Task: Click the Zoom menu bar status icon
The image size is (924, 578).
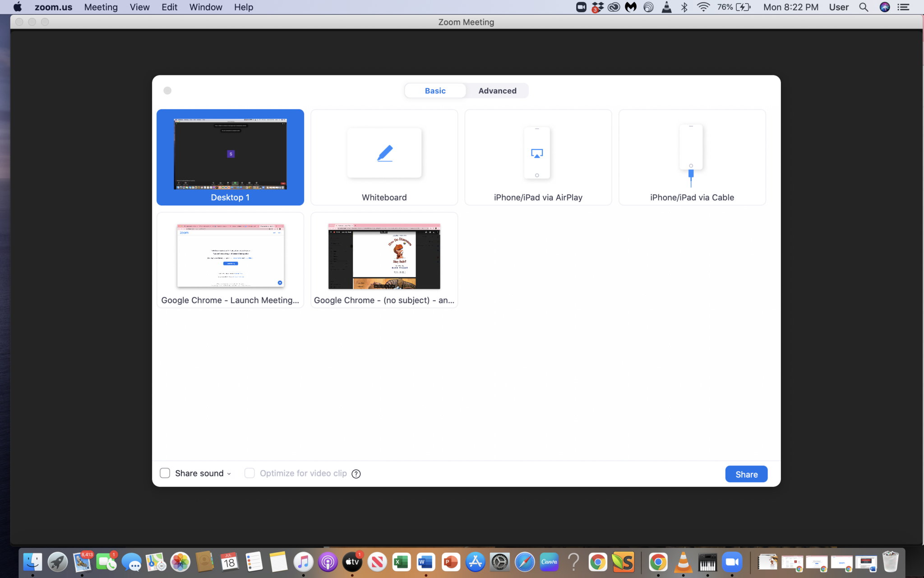Action: tap(581, 7)
